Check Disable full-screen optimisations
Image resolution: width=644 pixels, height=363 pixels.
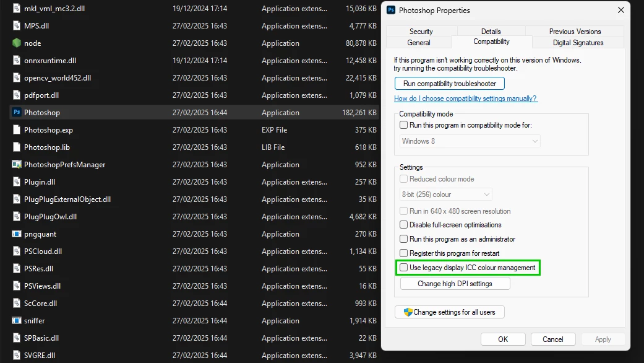pos(404,225)
